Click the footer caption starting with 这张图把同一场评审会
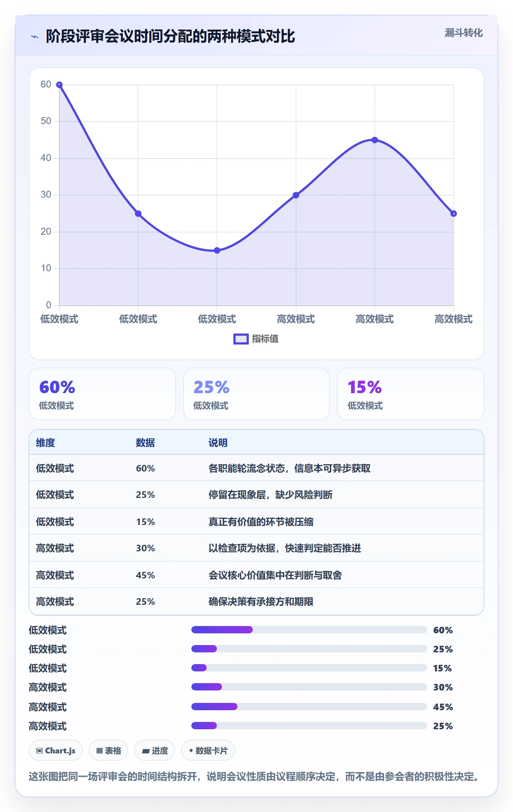Image resolution: width=513 pixels, height=812 pixels. pyautogui.click(x=255, y=776)
